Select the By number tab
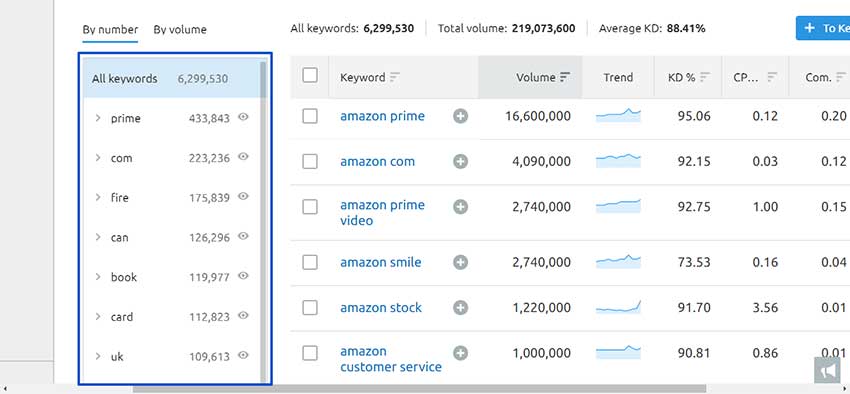Image resolution: width=850 pixels, height=394 pixels. coord(110,29)
